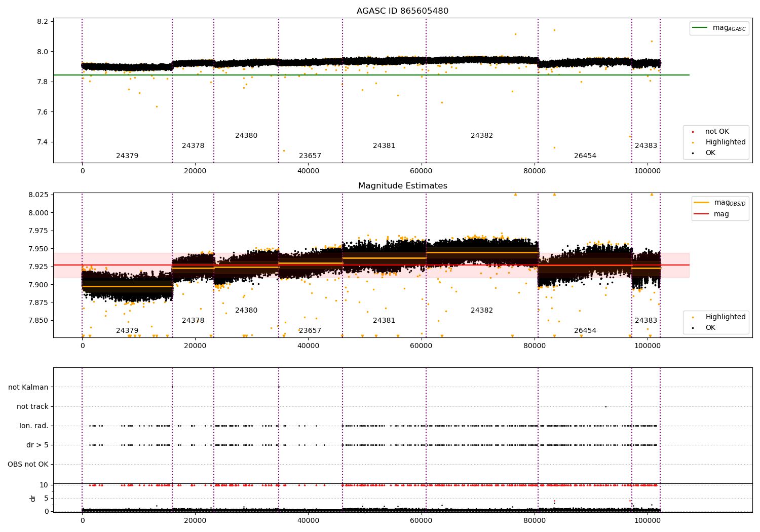The width and height of the screenshot is (760, 532).
Task: Click the y-axis tick label 7.4
Action: click(x=43, y=142)
